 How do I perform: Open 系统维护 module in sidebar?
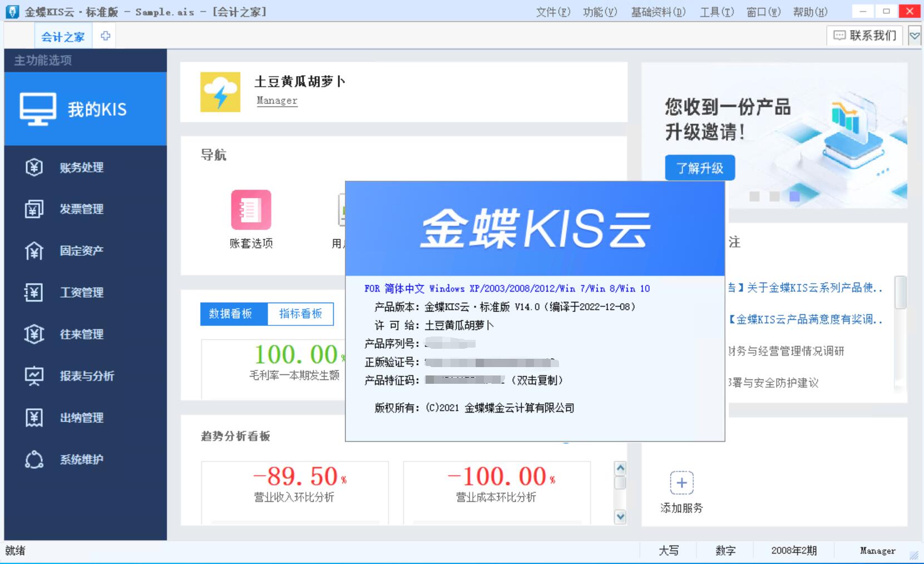tap(85, 459)
